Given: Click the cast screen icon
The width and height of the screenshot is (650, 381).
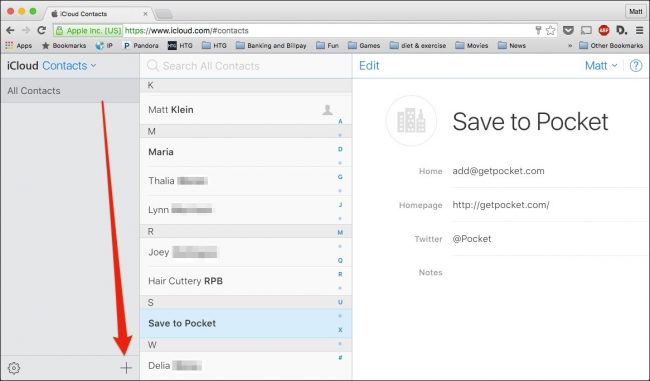Looking at the screenshot, I should tap(586, 30).
